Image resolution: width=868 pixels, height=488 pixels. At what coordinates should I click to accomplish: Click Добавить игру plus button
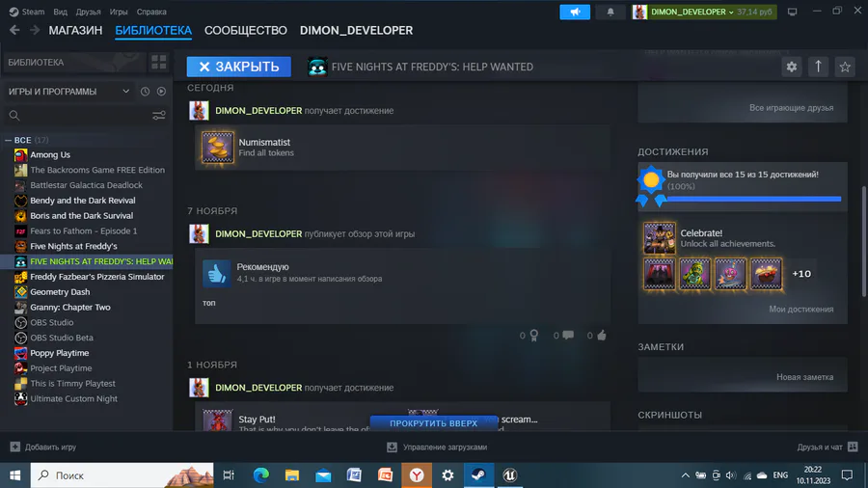point(43,447)
